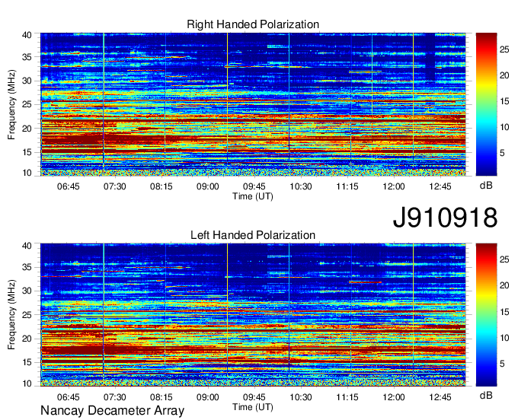Screen dimensions: 518x420
Task: Click the 15 dB label on the lower colorbar
Action: 504,312
